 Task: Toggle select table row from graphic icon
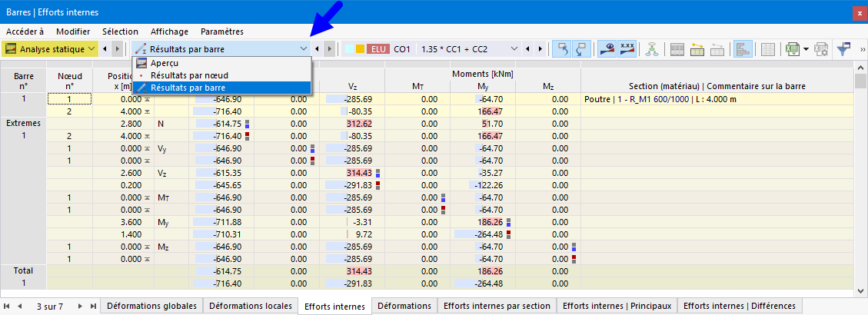coord(582,48)
